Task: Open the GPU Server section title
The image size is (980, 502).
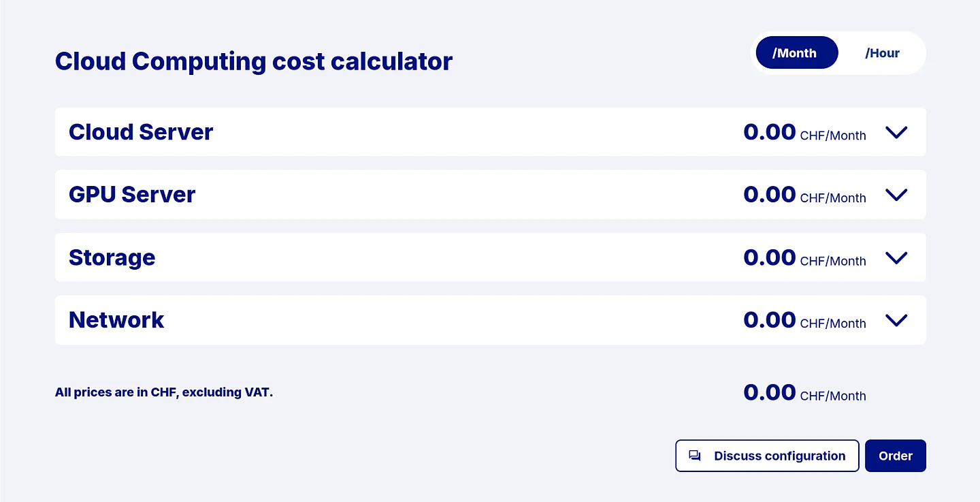Action: [x=132, y=195]
